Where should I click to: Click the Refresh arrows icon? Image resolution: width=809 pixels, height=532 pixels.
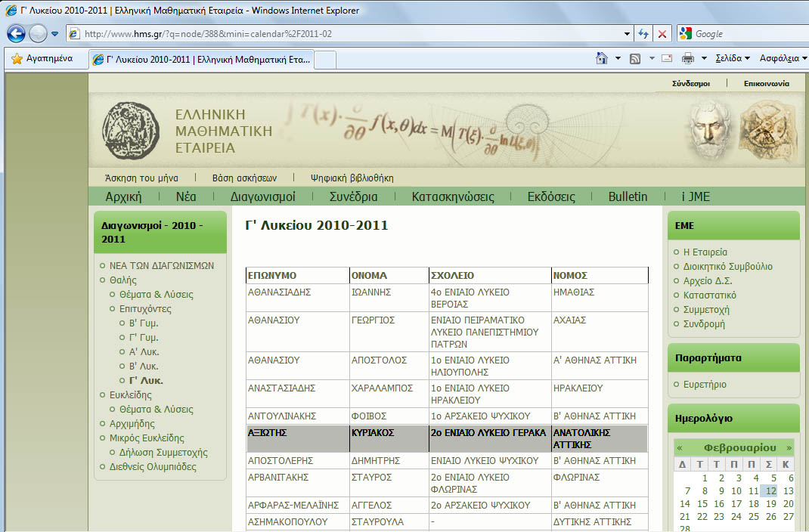(643, 34)
